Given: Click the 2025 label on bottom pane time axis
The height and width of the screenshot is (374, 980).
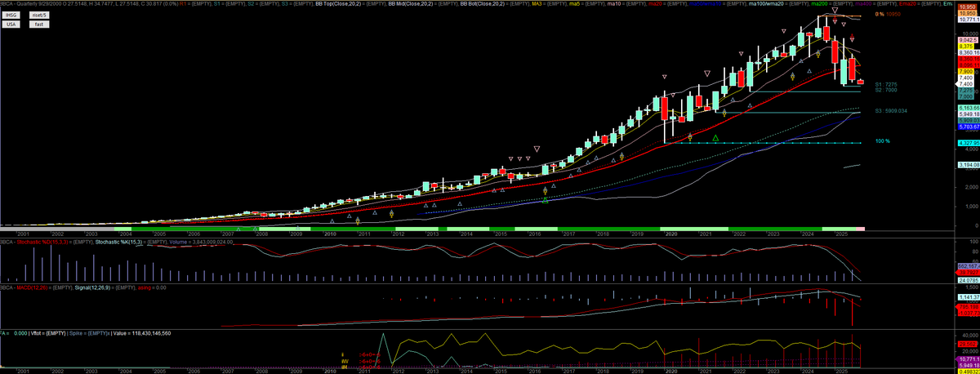Looking at the screenshot, I should point(841,371).
